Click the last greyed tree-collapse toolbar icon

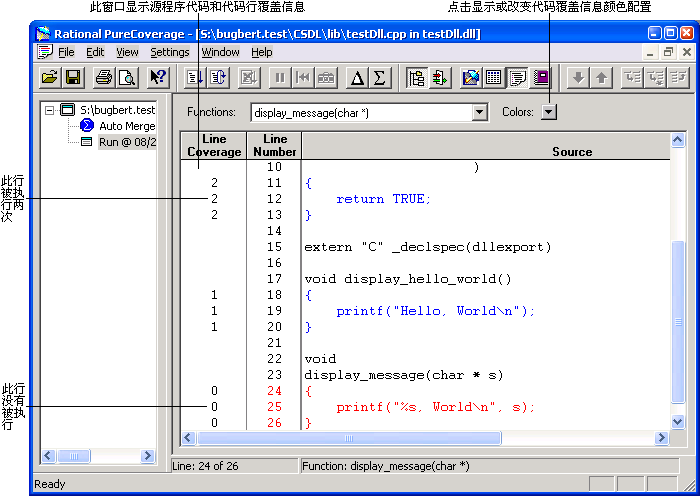[679, 78]
